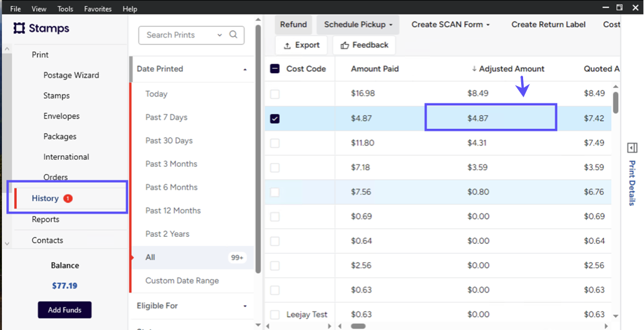Check the $16.98 row checkbox
The height and width of the screenshot is (330, 644).
pos(275,94)
